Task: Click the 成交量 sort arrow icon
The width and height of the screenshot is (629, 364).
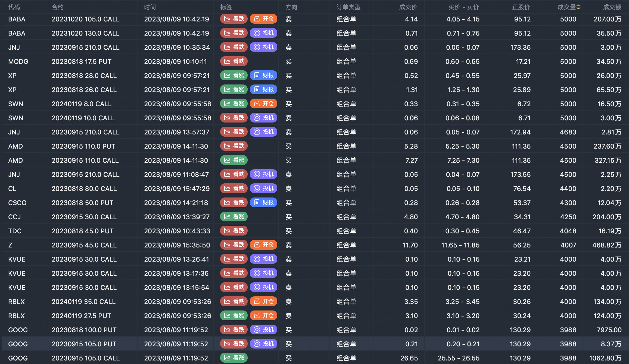Action: [x=578, y=7]
